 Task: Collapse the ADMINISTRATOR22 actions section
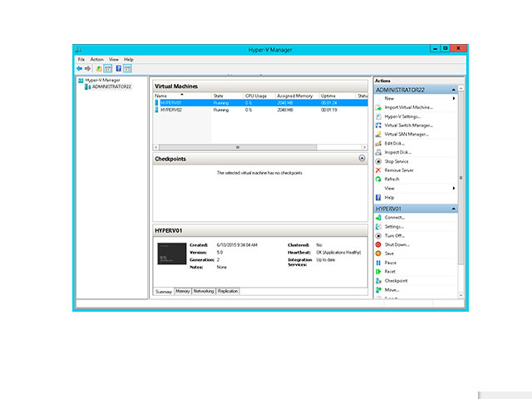(x=453, y=89)
